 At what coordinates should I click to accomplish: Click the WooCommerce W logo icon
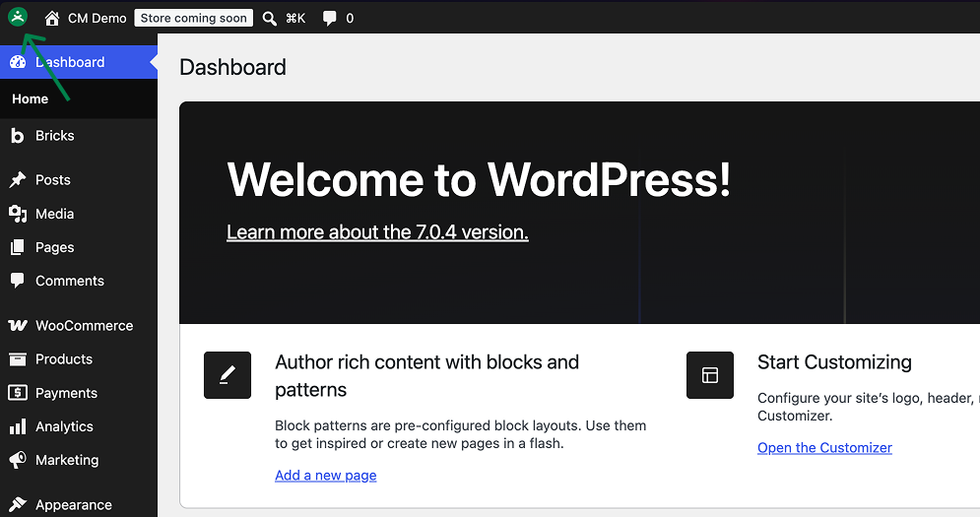tap(18, 326)
